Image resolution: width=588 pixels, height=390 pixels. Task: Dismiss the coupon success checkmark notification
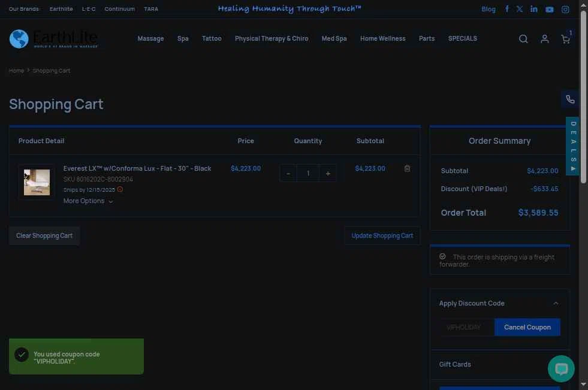tap(22, 355)
